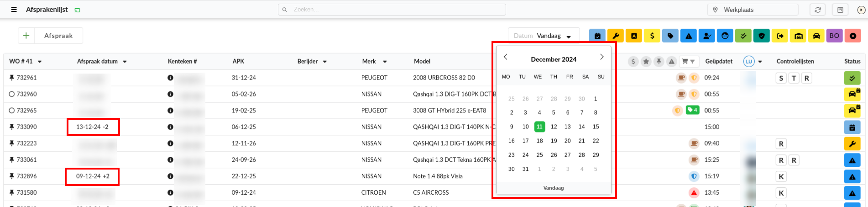Image resolution: width=868 pixels, height=207 pixels.
Task: Open the Merk column filter dropdown
Action: 385,62
